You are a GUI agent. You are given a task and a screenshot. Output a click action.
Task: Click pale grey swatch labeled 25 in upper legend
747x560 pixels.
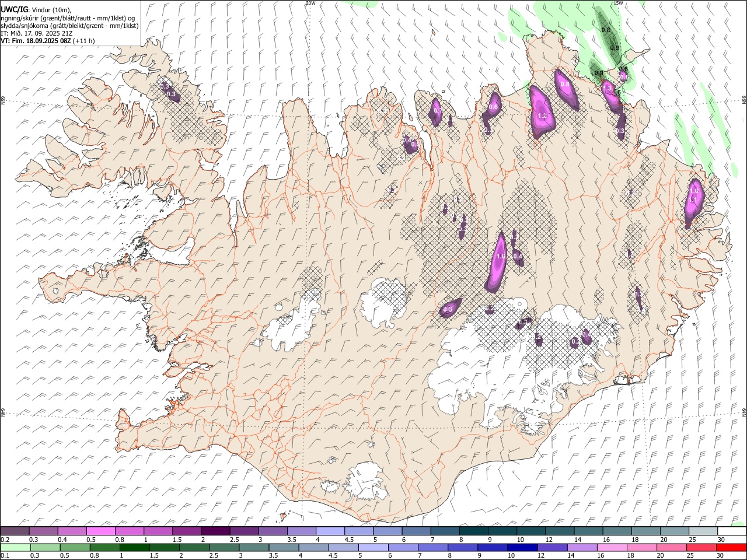(x=703, y=531)
